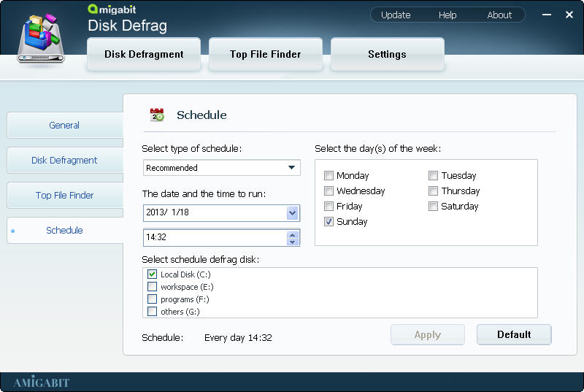The height and width of the screenshot is (392, 584).
Task: Enable the programs (F:) disk checkbox
Action: [152, 299]
